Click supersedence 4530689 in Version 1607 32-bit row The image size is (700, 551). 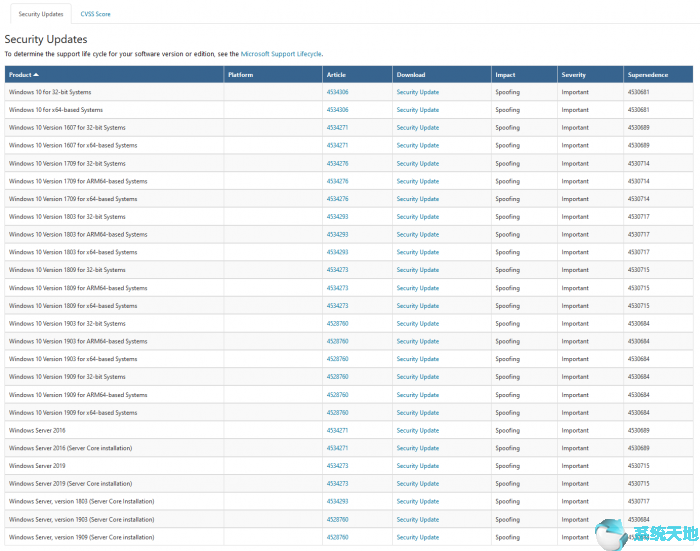[x=638, y=128]
